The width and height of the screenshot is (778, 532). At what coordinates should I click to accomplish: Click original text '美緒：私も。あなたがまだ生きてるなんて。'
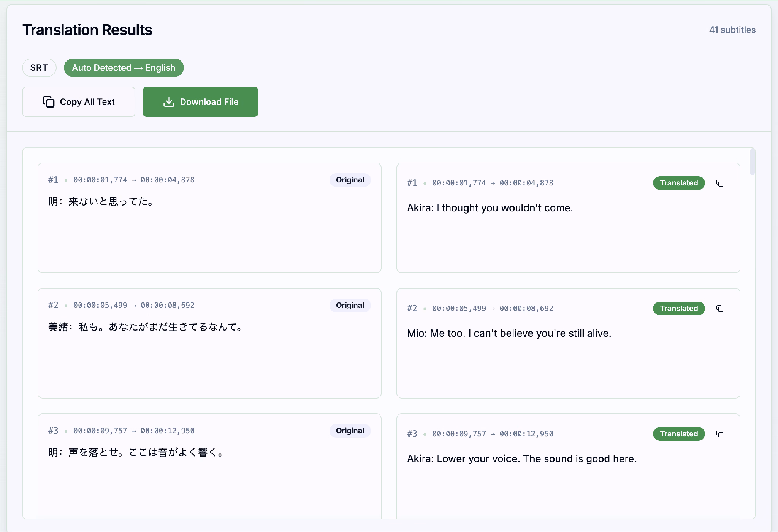(x=145, y=327)
